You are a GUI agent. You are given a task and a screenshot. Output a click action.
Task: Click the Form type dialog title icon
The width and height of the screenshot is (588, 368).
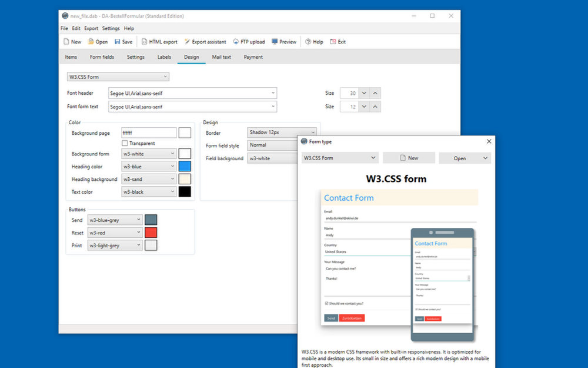(x=304, y=141)
